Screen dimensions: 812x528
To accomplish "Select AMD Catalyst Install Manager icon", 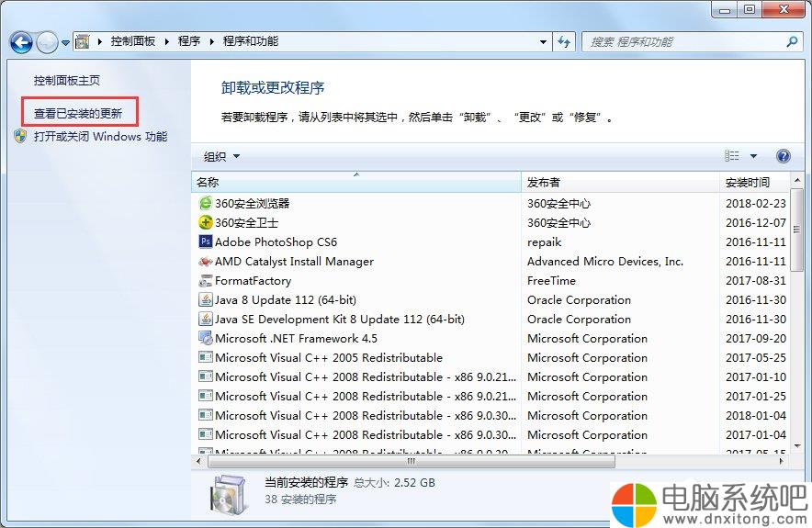I will [206, 261].
